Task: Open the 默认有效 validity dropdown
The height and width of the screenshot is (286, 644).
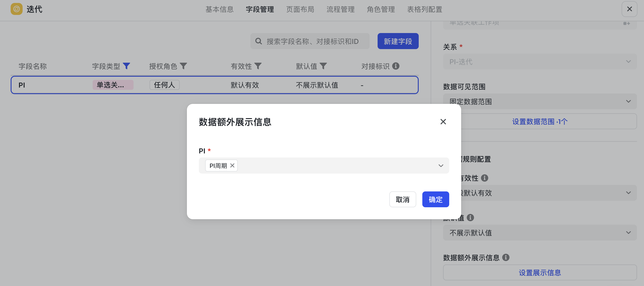Action: tap(540, 193)
